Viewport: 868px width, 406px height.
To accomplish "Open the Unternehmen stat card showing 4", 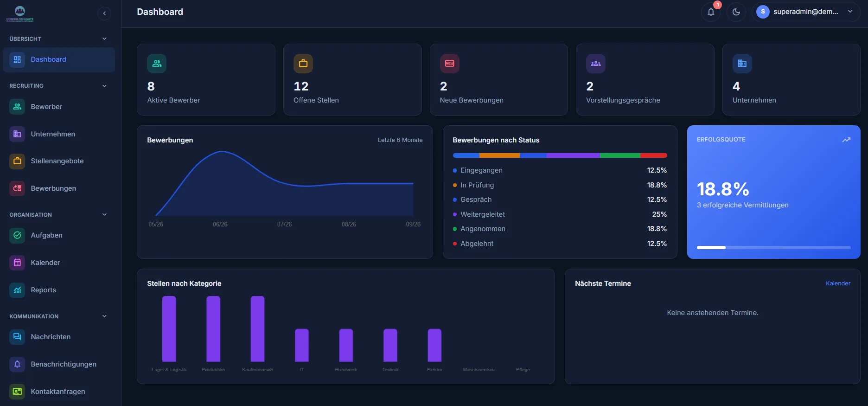I will tap(791, 79).
